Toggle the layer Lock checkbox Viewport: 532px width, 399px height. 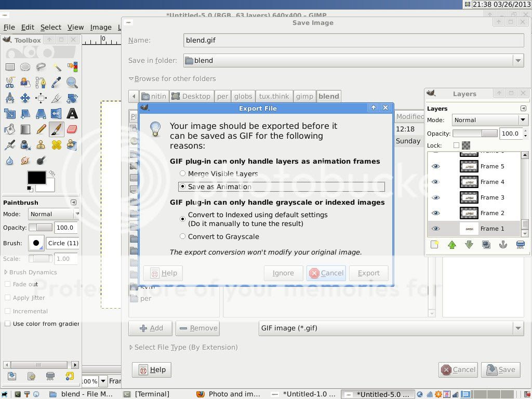(456, 145)
